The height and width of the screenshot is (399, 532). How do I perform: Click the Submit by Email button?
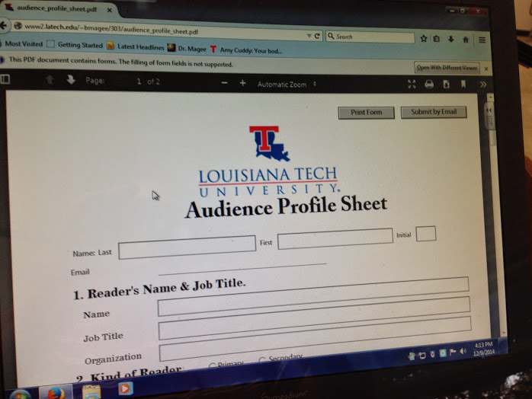coord(434,112)
